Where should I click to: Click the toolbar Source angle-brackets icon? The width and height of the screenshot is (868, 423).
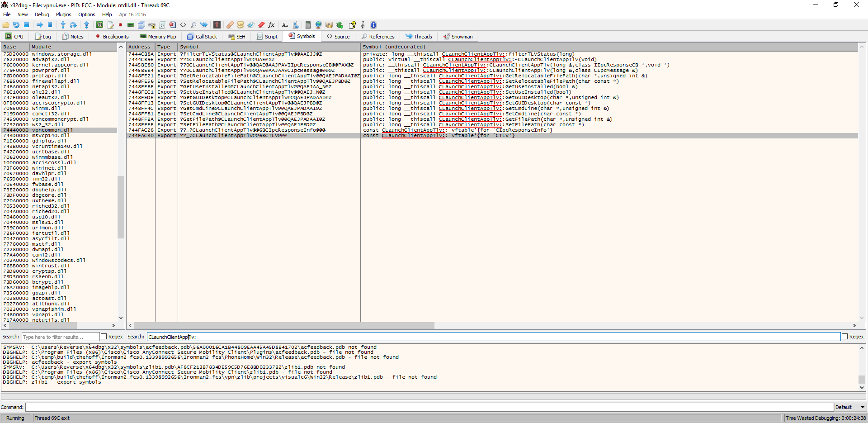pyautogui.click(x=183, y=25)
